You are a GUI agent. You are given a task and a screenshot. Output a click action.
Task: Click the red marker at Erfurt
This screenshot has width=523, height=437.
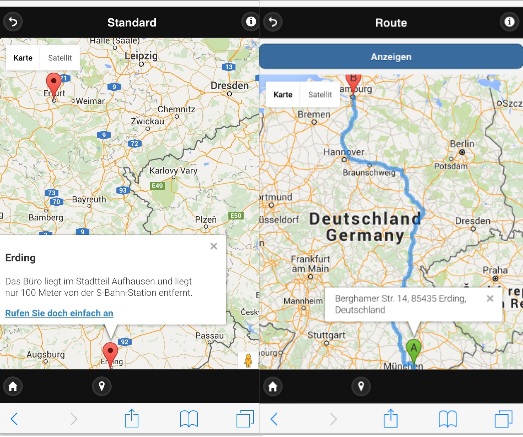click(54, 85)
